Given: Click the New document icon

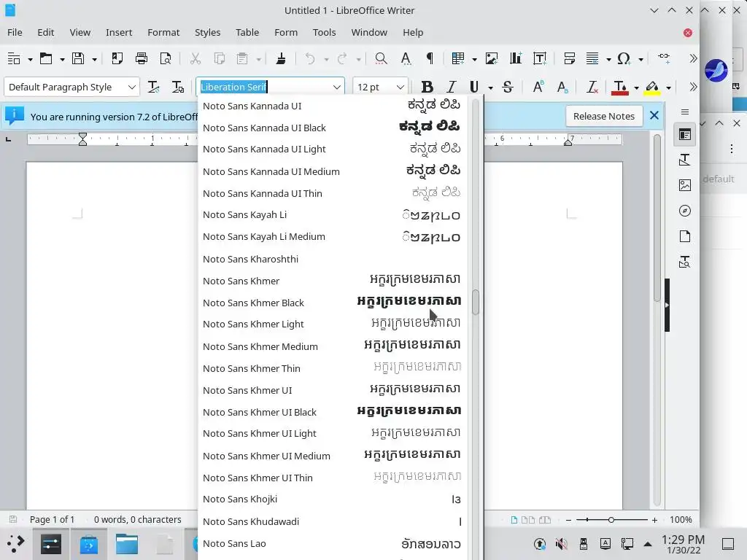Looking at the screenshot, I should coord(14,58).
